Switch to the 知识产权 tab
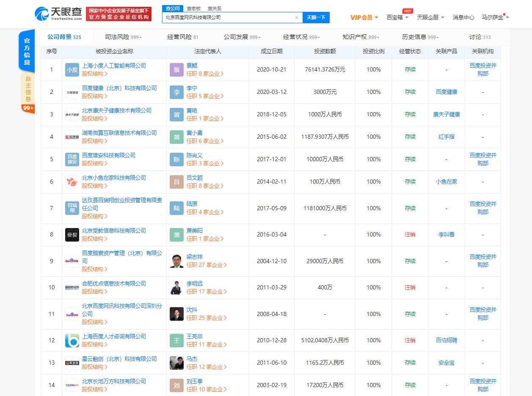This screenshot has width=532, height=396. pyautogui.click(x=361, y=37)
